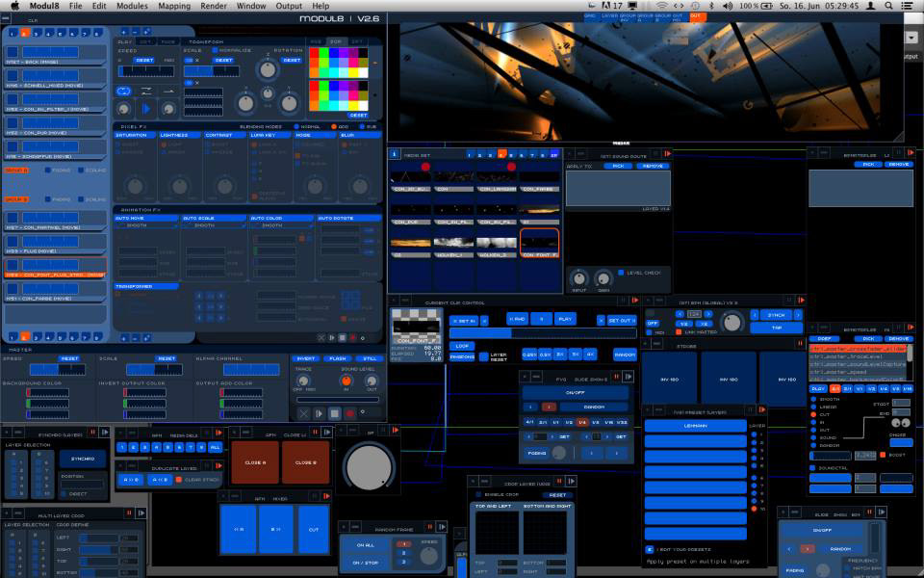The width and height of the screenshot is (924, 578).
Task: Open the Modules menu
Action: click(132, 6)
